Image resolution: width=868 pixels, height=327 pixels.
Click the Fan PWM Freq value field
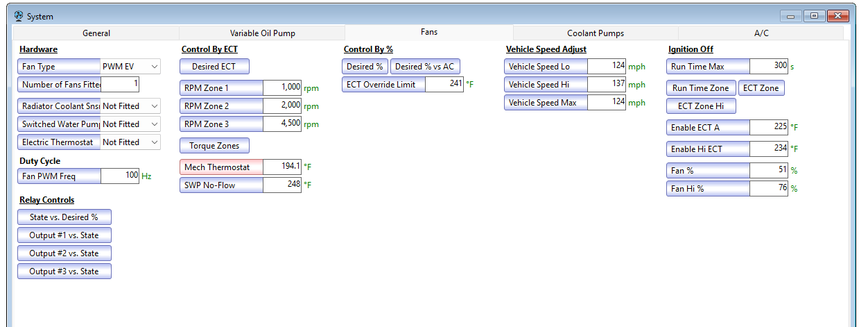click(120, 176)
